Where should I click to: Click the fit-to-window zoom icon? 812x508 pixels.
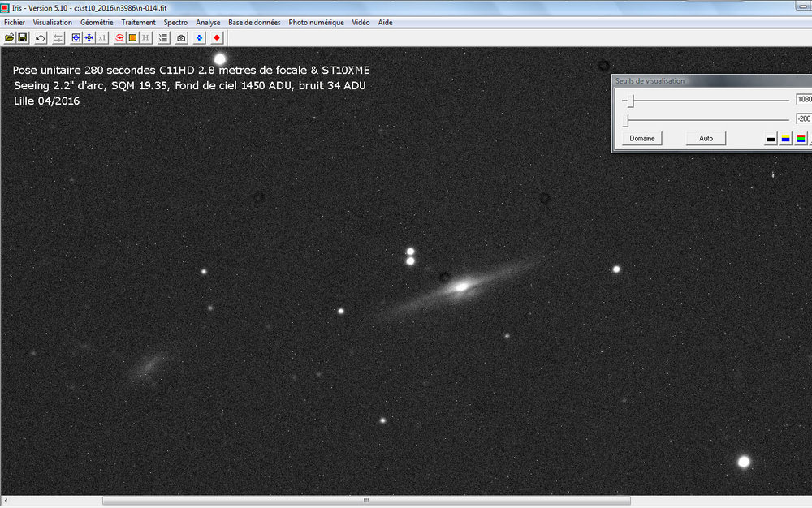[76, 38]
